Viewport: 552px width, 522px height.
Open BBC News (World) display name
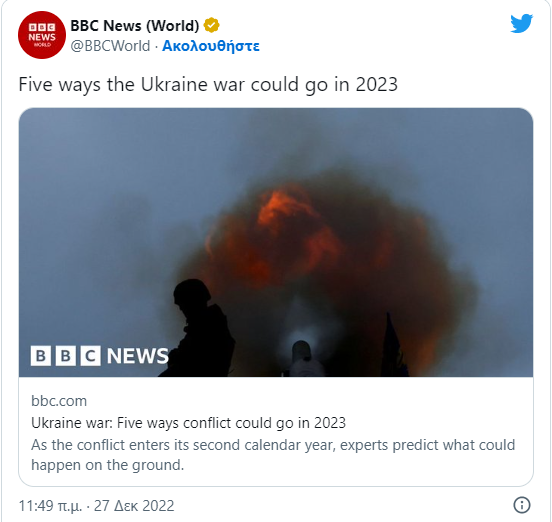[x=135, y=26]
